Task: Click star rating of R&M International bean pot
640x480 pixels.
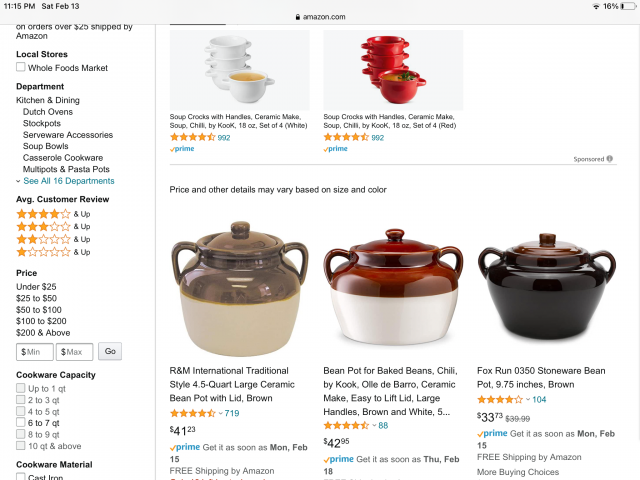Action: click(192, 413)
